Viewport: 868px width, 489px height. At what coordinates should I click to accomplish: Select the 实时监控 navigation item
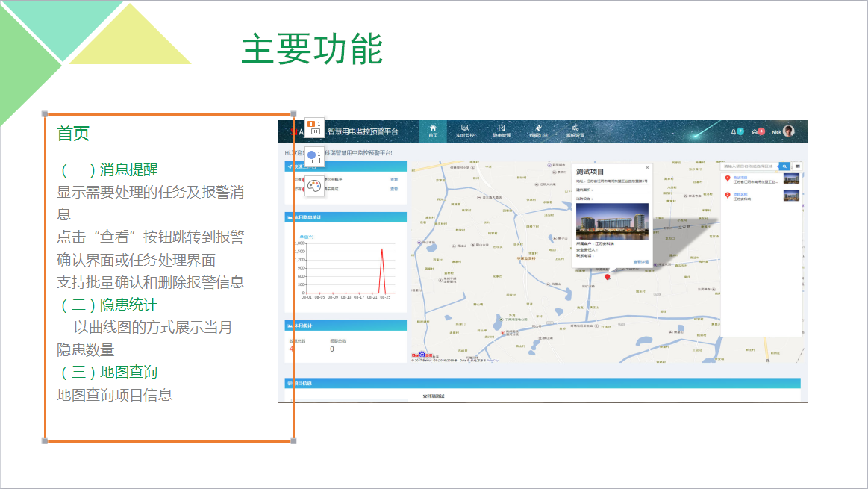pos(465,131)
